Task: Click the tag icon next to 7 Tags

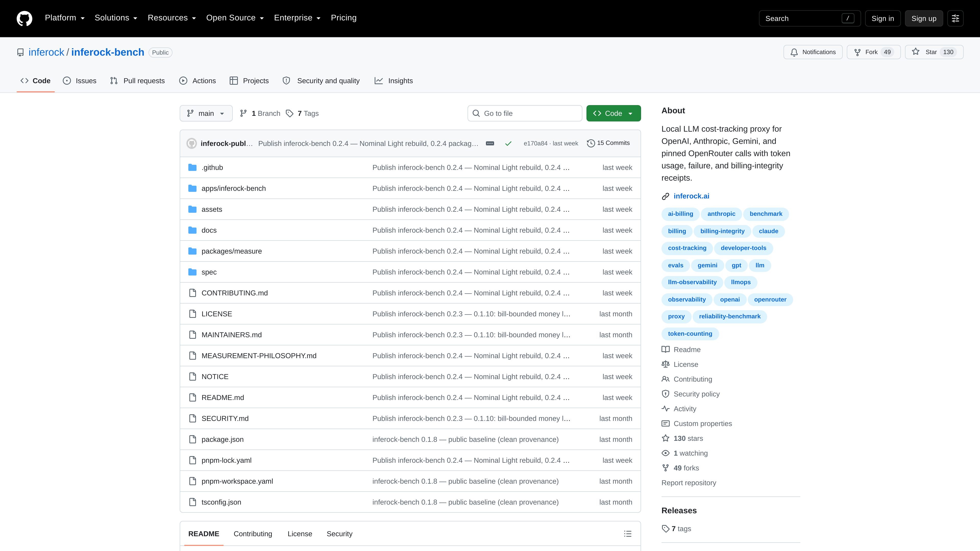Action: [289, 113]
